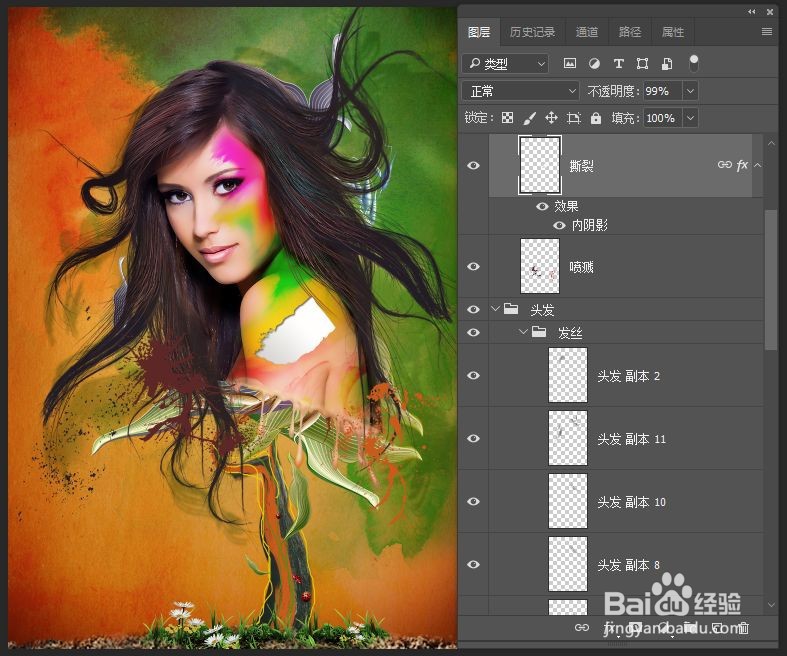Lock transparent pixels icon
The height and width of the screenshot is (656, 787).
pyautogui.click(x=508, y=118)
